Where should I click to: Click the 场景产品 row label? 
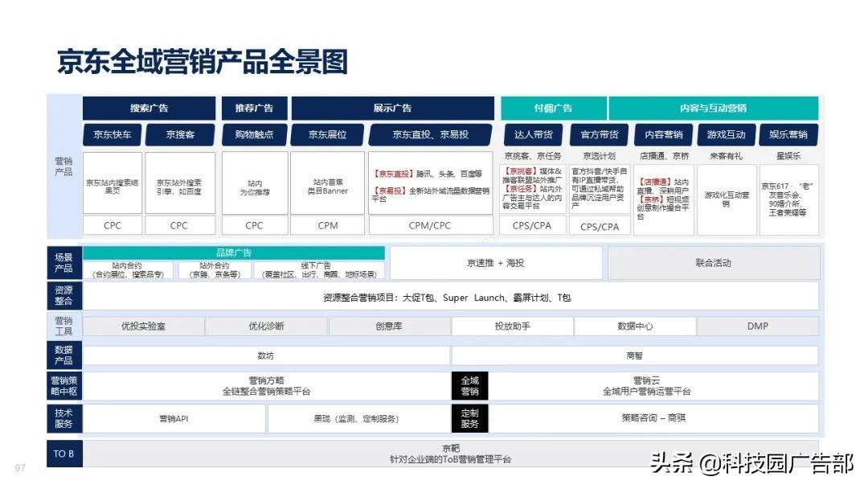coord(64,263)
